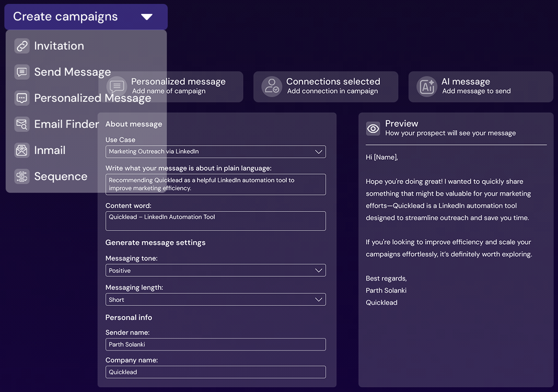Click the Content word text field
Screen dimensions: 558x392
tap(215, 221)
